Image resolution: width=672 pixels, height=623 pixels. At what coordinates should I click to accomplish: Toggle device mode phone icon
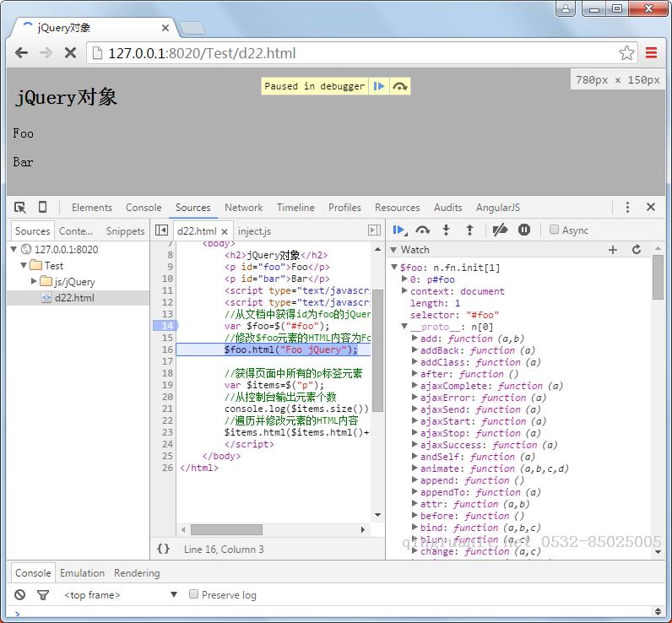pos(42,208)
